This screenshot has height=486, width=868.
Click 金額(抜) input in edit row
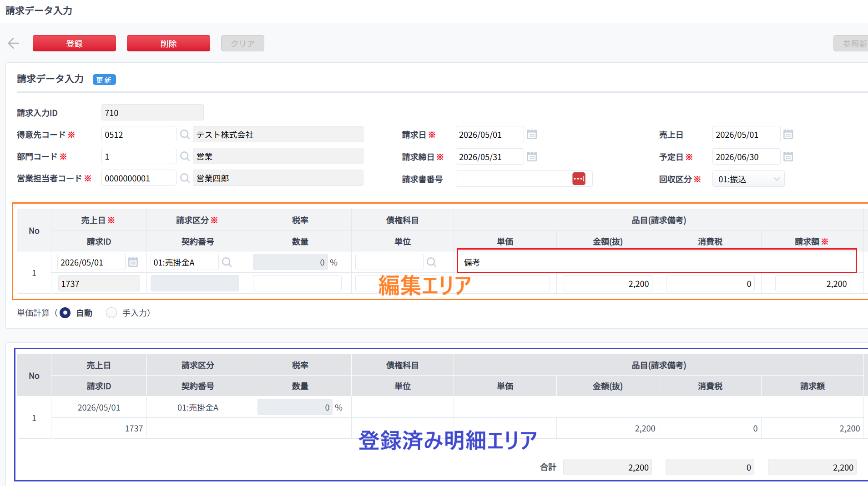608,284
